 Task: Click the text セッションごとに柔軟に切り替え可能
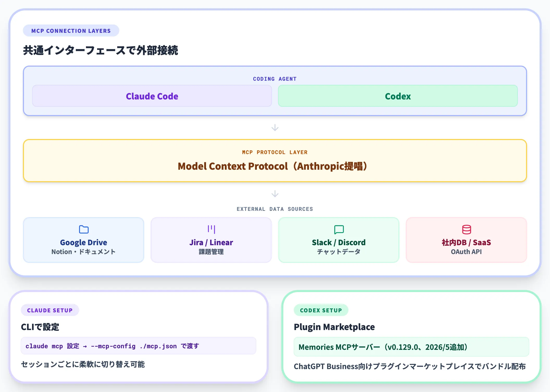pyautogui.click(x=83, y=364)
